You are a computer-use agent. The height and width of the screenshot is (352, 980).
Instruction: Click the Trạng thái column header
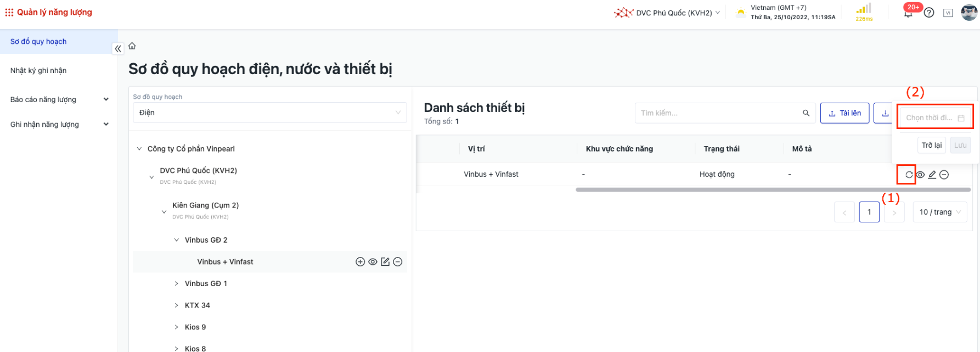(722, 149)
